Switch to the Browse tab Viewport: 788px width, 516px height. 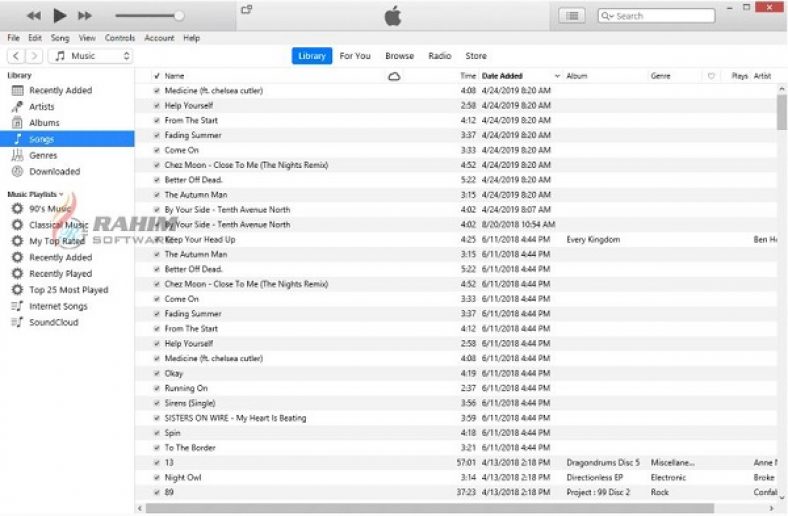click(400, 56)
